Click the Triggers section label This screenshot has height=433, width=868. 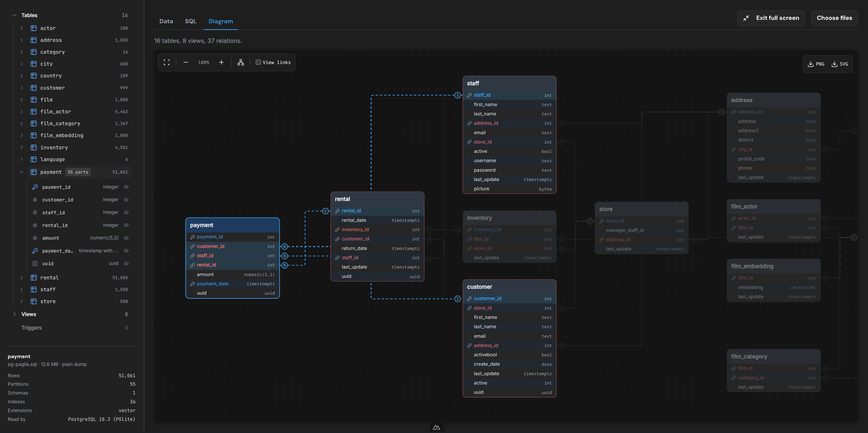[x=31, y=328]
